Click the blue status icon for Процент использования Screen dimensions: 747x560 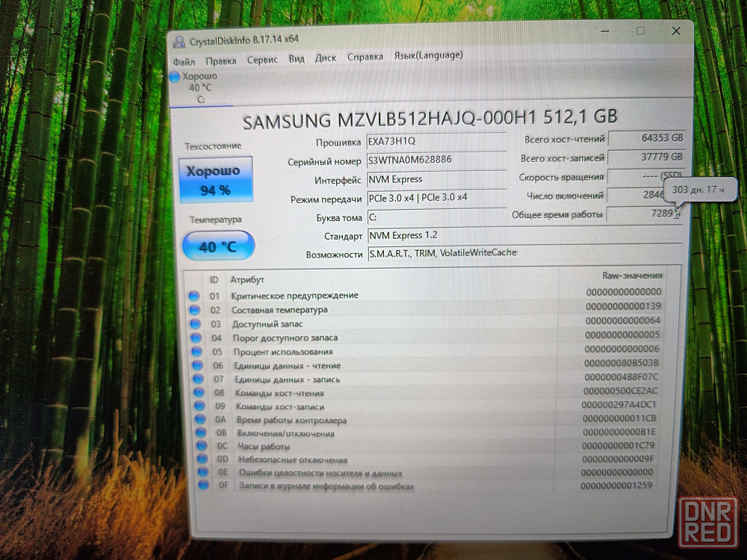pyautogui.click(x=196, y=352)
